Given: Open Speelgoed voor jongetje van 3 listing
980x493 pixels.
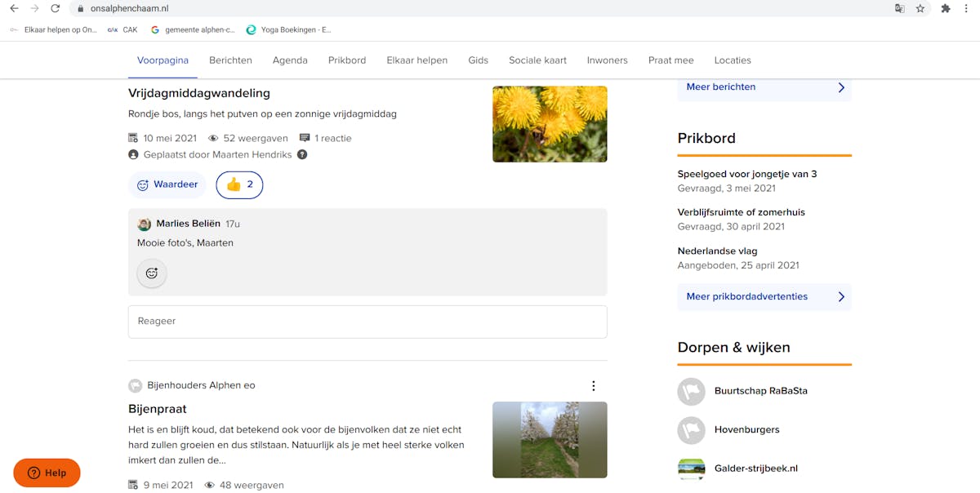Looking at the screenshot, I should click(746, 174).
